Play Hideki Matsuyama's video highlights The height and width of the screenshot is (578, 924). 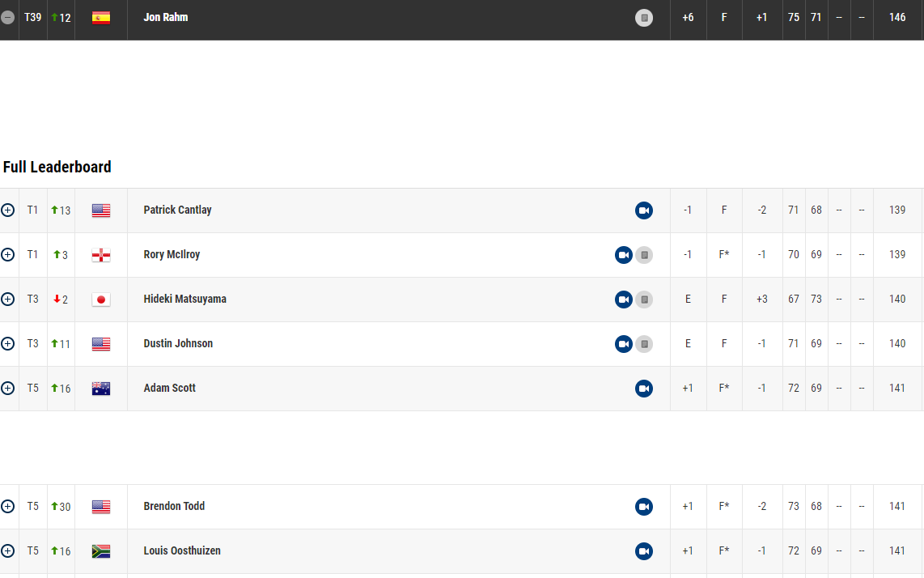click(623, 300)
